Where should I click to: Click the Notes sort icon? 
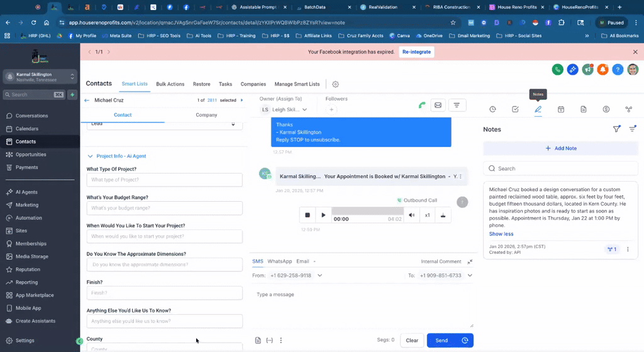coord(633,129)
